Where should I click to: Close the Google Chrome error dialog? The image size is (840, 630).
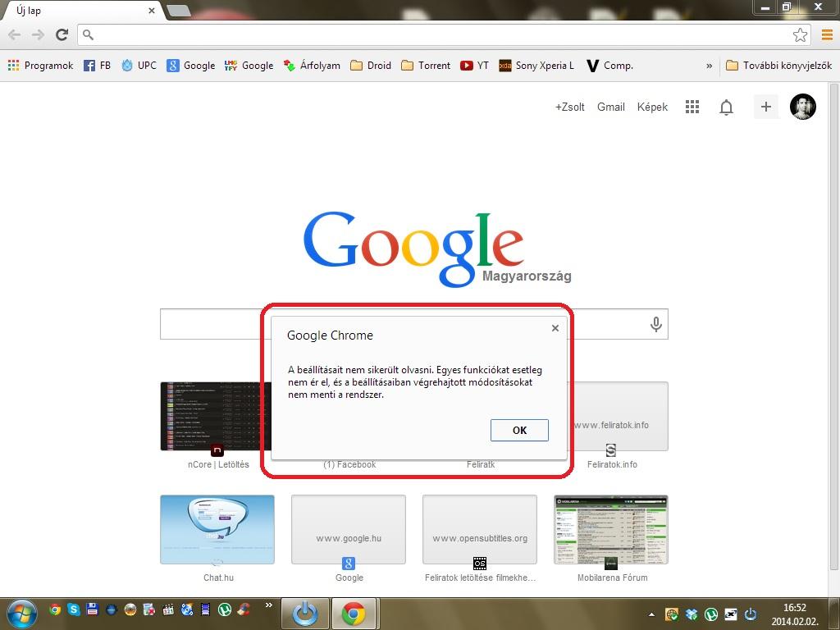(x=555, y=328)
